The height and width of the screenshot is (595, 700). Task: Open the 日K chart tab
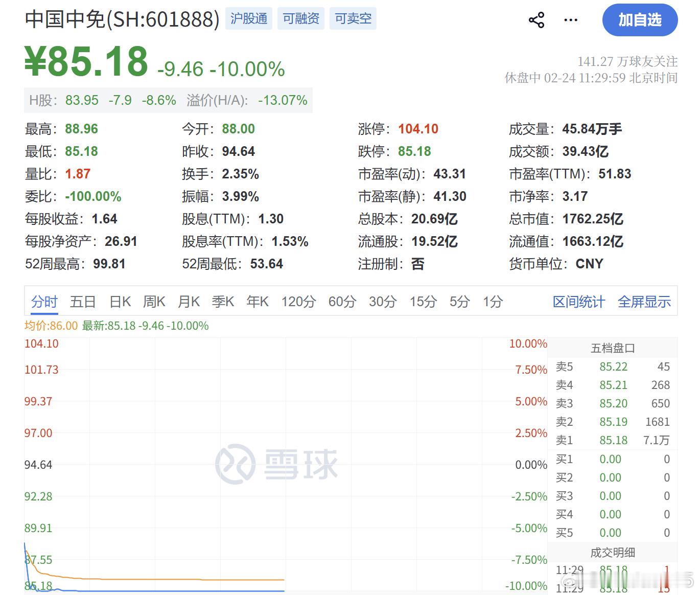pyautogui.click(x=120, y=302)
